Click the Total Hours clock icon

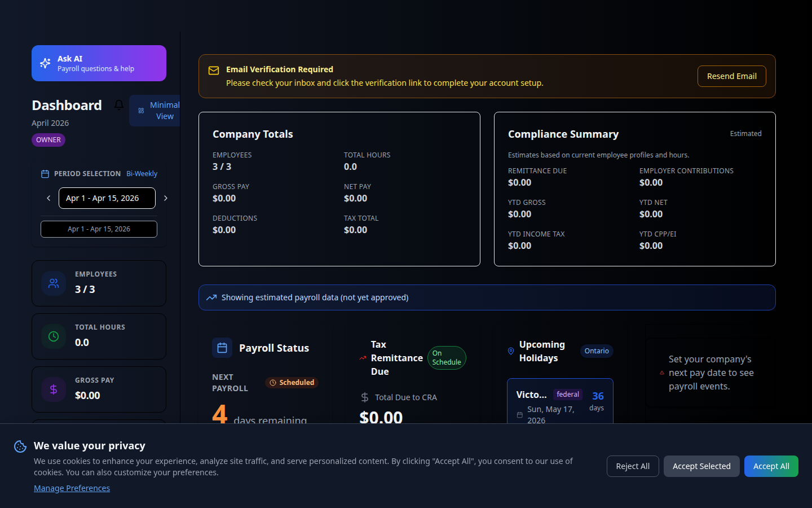coord(54,336)
